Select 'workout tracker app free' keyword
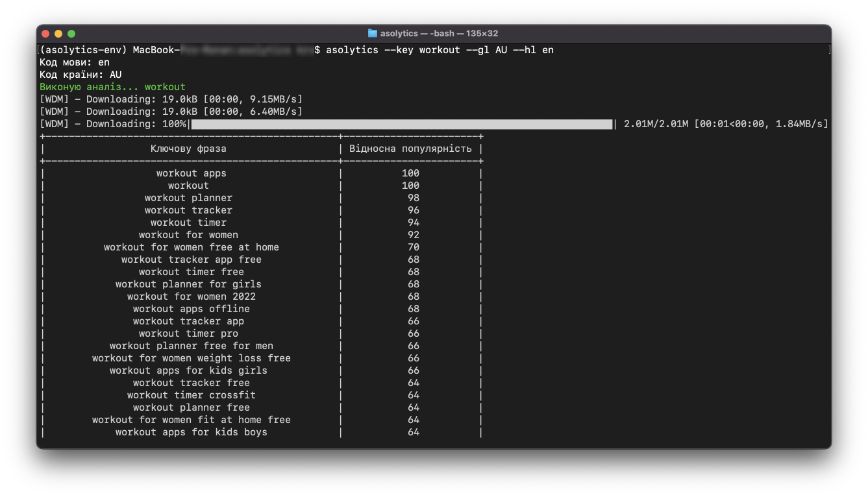The width and height of the screenshot is (868, 497). coord(192,260)
